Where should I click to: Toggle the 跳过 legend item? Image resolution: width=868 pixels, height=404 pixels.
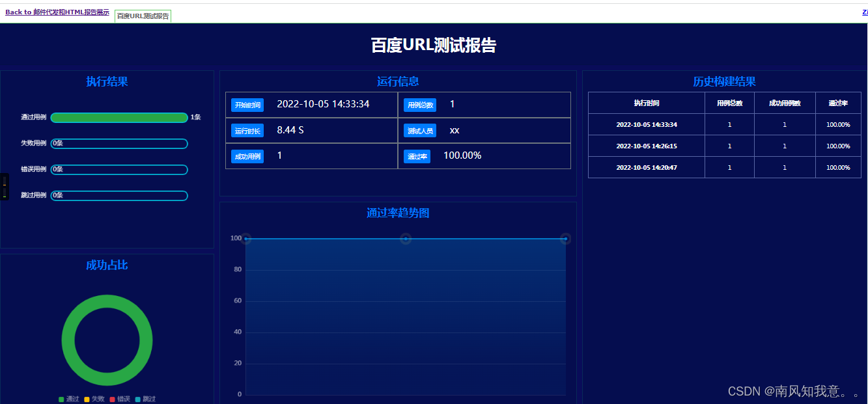[145, 399]
